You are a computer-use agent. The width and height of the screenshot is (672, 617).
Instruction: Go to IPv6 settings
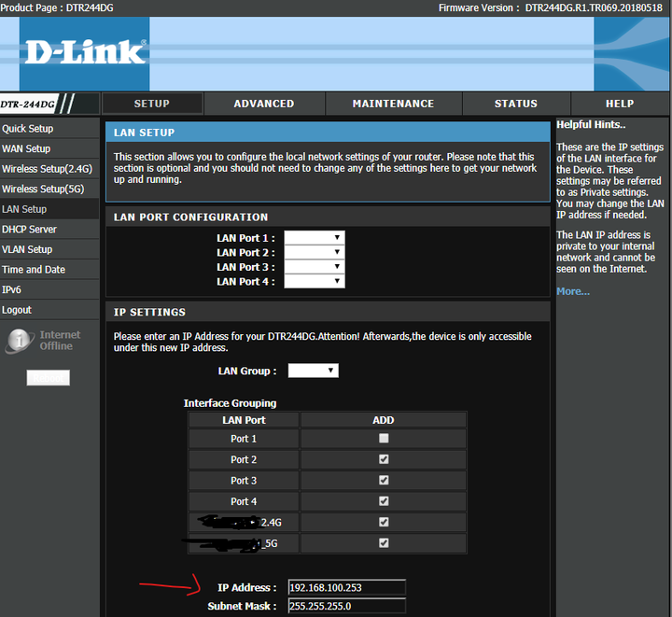(x=49, y=289)
